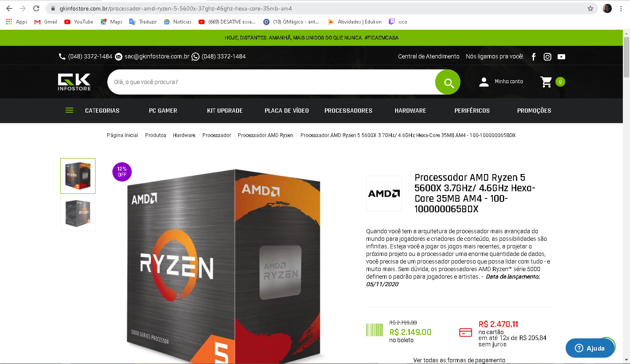Image resolution: width=630 pixels, height=364 pixels.
Task: Select the second product thumbnail image
Action: [x=78, y=214]
